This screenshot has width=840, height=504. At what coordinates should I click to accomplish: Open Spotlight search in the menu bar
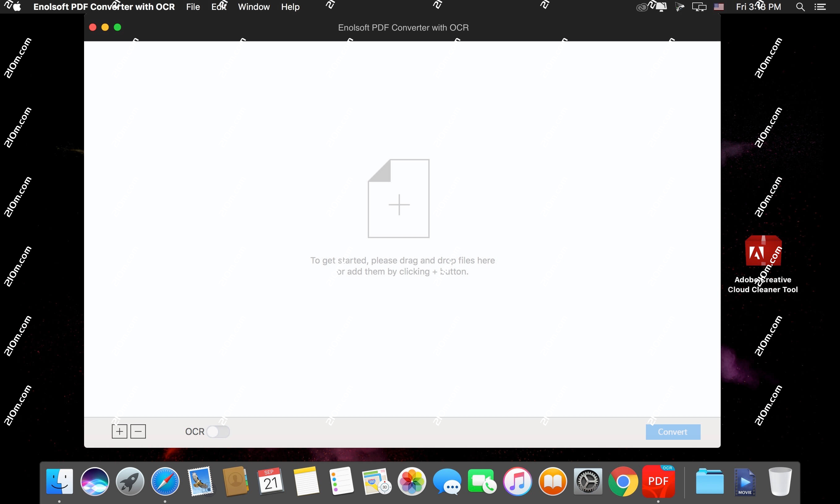pos(800,6)
